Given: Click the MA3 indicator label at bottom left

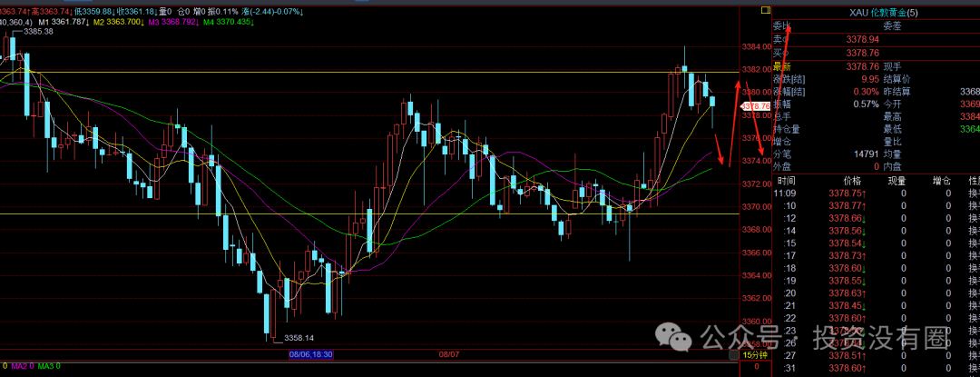Looking at the screenshot, I should tap(49, 366).
